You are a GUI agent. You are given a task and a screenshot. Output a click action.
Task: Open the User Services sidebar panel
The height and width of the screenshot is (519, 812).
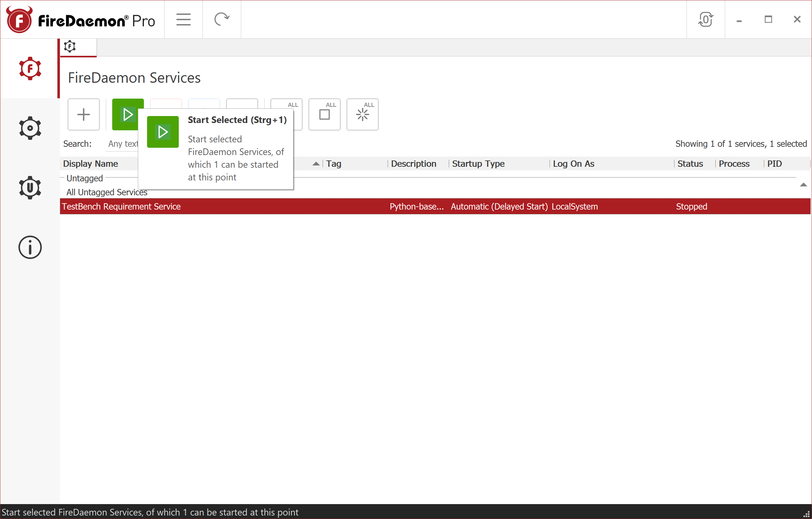(30, 188)
